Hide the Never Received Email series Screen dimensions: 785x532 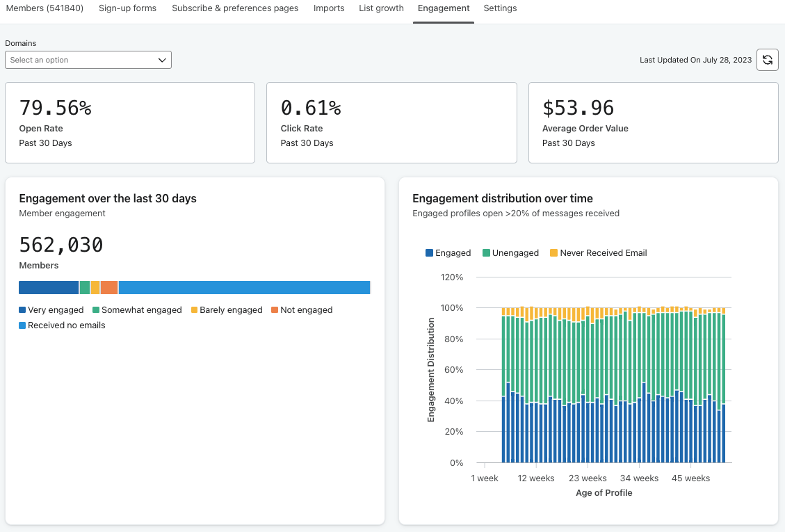point(598,253)
